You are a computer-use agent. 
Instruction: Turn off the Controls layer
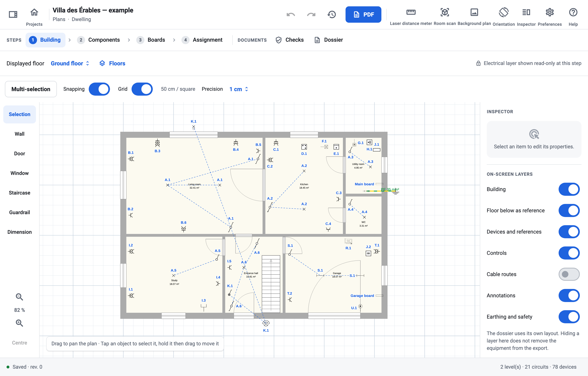click(569, 253)
